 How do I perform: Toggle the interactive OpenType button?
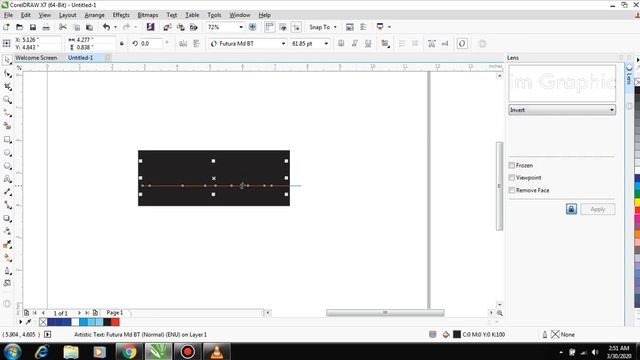462,44
